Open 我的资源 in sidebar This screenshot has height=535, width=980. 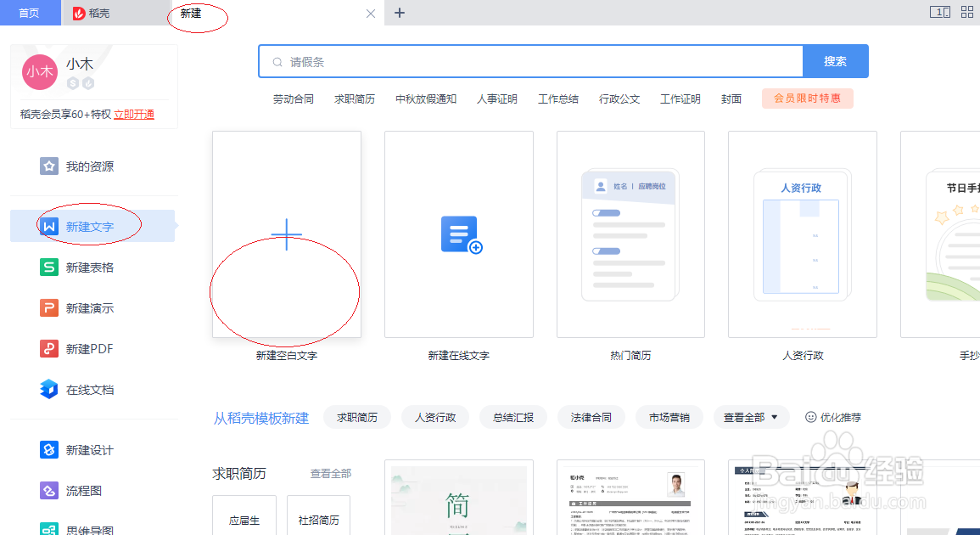(x=92, y=166)
